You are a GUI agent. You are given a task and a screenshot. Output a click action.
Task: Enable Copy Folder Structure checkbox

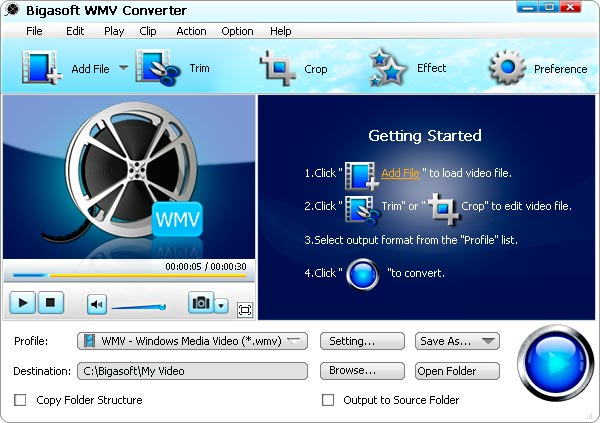[20, 400]
